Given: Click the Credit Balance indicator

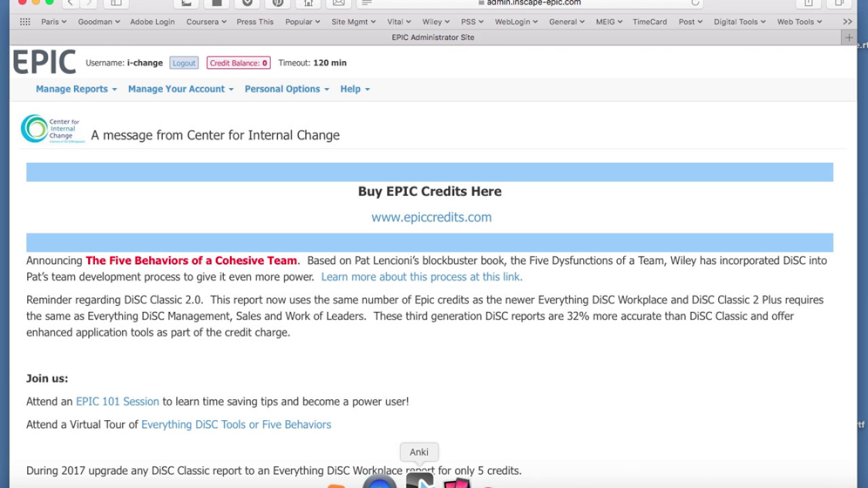Looking at the screenshot, I should [x=238, y=63].
